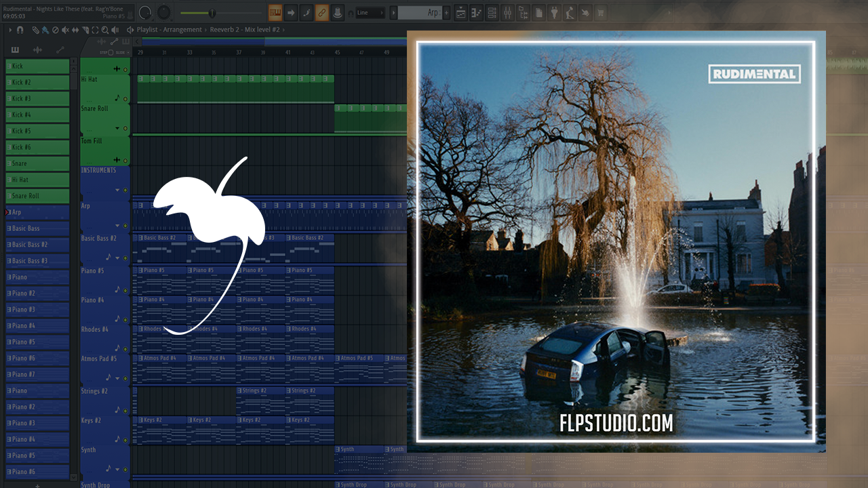Toggle the link/multilink orange button
The image size is (868, 488).
321,12
